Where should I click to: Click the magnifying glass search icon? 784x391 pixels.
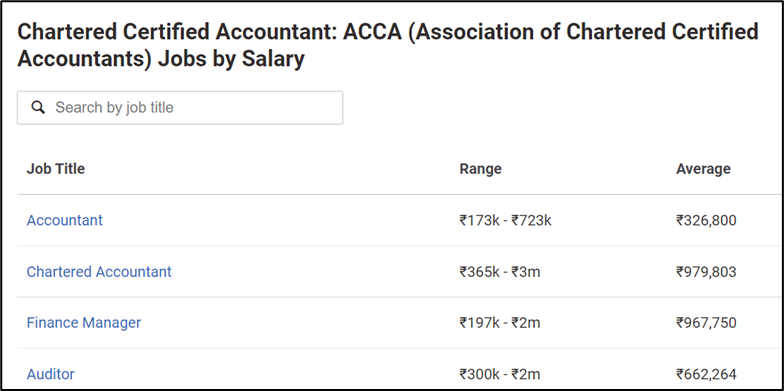click(x=38, y=107)
